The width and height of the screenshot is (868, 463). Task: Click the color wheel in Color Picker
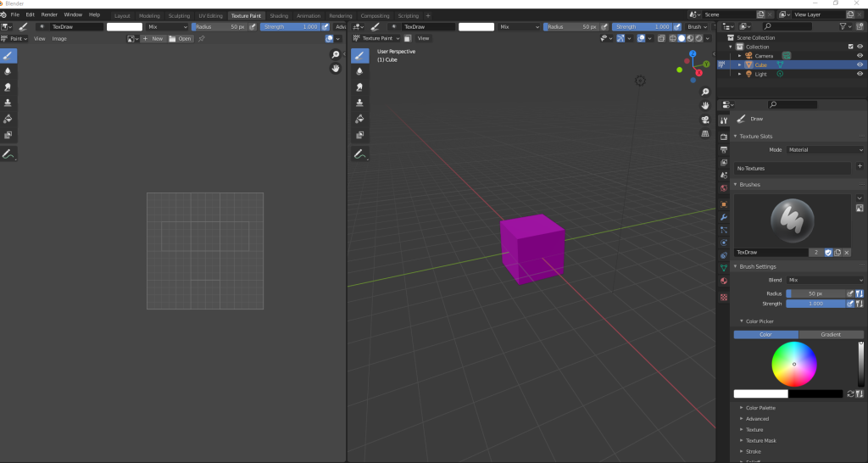pyautogui.click(x=793, y=364)
